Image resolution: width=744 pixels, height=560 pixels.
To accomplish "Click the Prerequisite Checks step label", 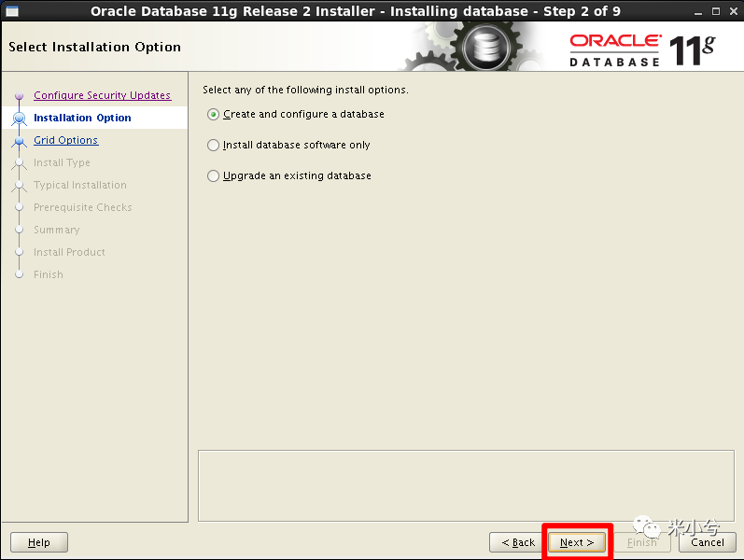I will coord(82,207).
